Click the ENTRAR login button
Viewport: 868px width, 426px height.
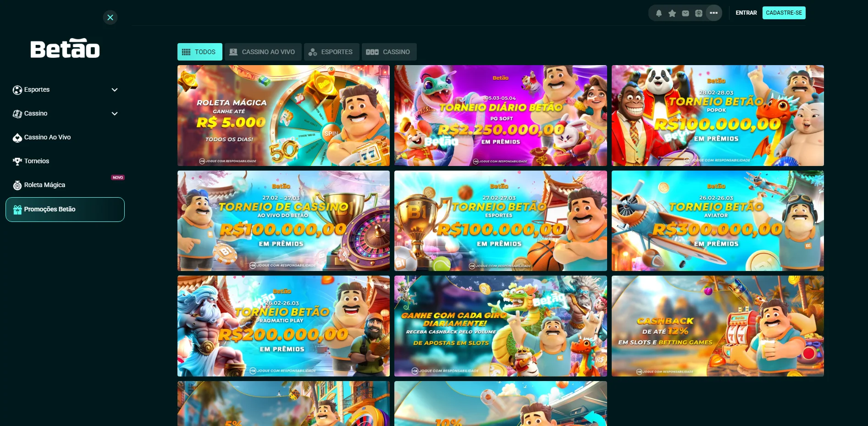(746, 13)
